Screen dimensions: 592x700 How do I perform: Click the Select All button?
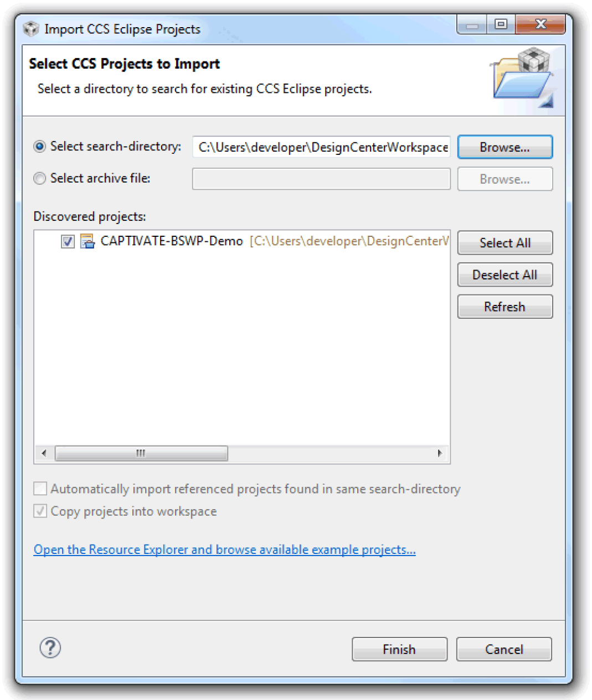pyautogui.click(x=505, y=243)
